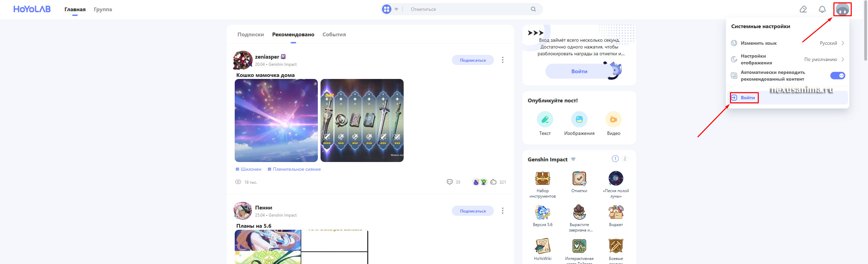Open the more options menu on zeniasper's post

point(503,60)
